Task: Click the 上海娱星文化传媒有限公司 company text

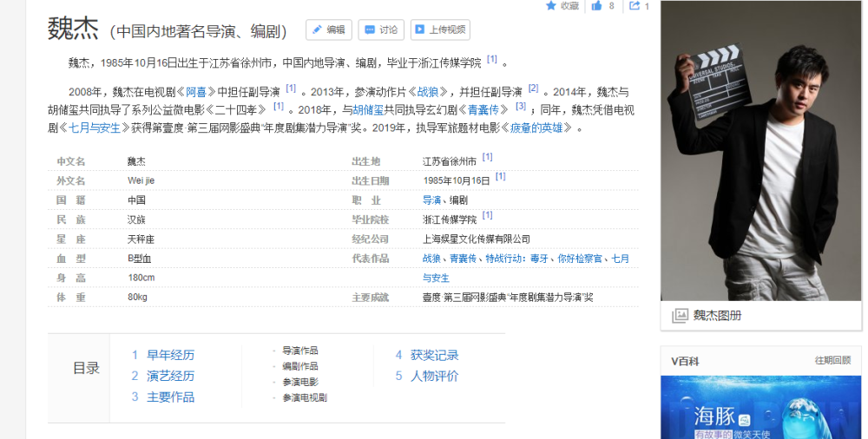Action: [x=476, y=239]
